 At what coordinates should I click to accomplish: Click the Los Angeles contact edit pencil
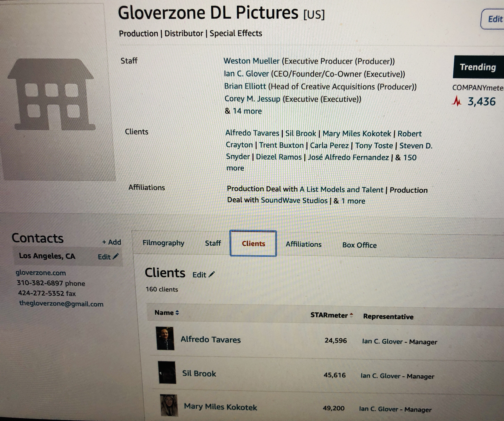[x=116, y=256]
